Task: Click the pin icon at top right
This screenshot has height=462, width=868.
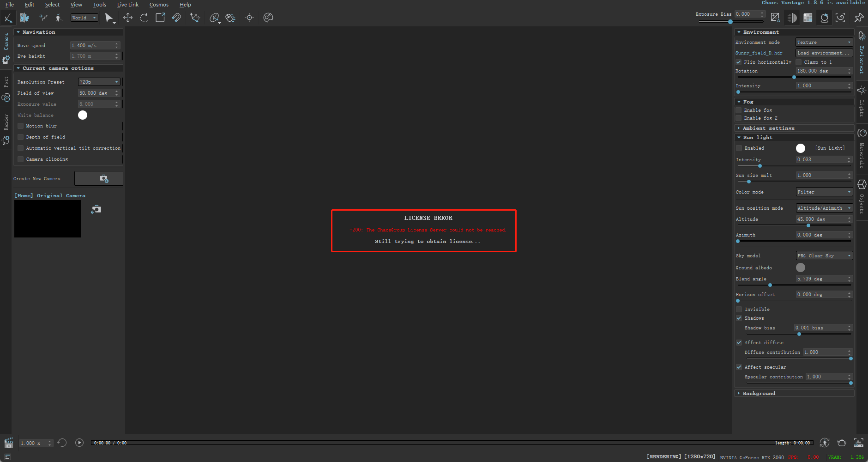Action: pyautogui.click(x=859, y=18)
